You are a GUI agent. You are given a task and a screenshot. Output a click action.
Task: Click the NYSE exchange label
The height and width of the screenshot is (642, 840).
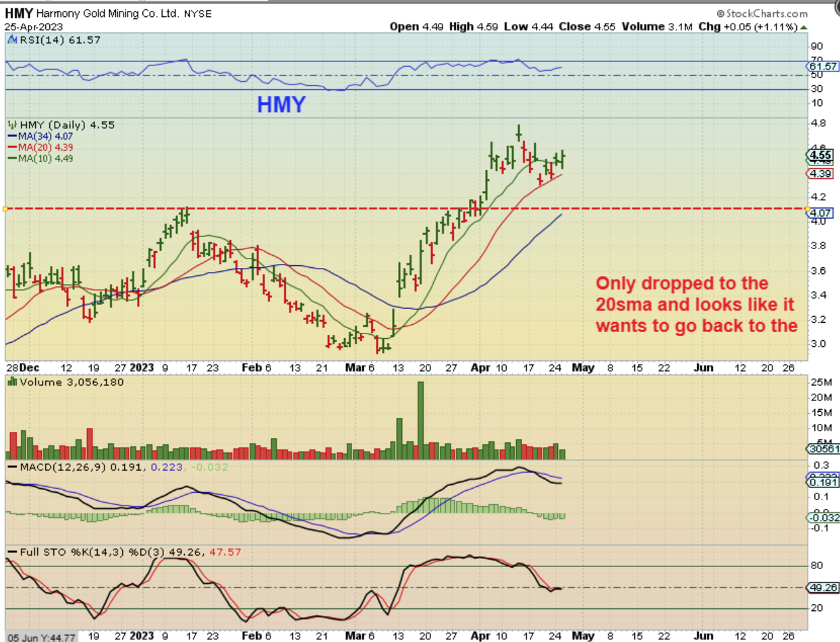click(x=199, y=14)
